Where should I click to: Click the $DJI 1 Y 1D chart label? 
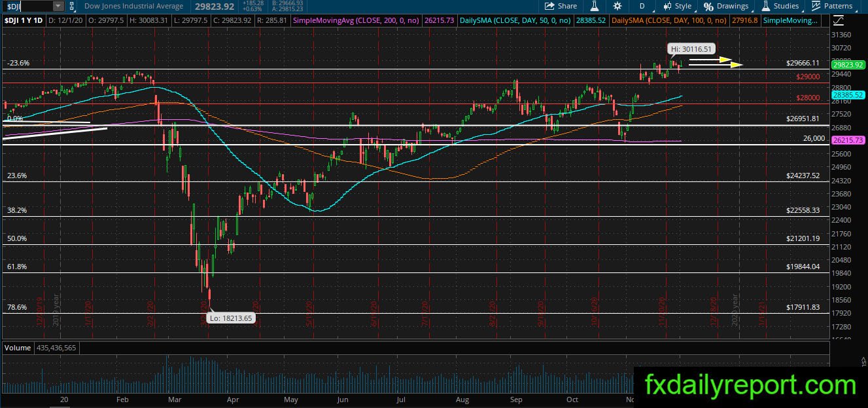24,21
